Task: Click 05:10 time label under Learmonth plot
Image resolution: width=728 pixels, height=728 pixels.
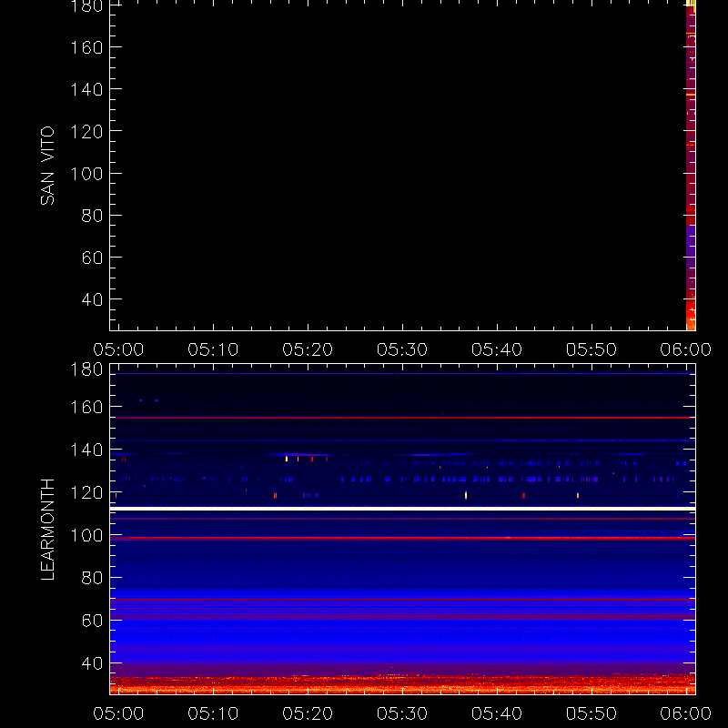Action: (213, 713)
